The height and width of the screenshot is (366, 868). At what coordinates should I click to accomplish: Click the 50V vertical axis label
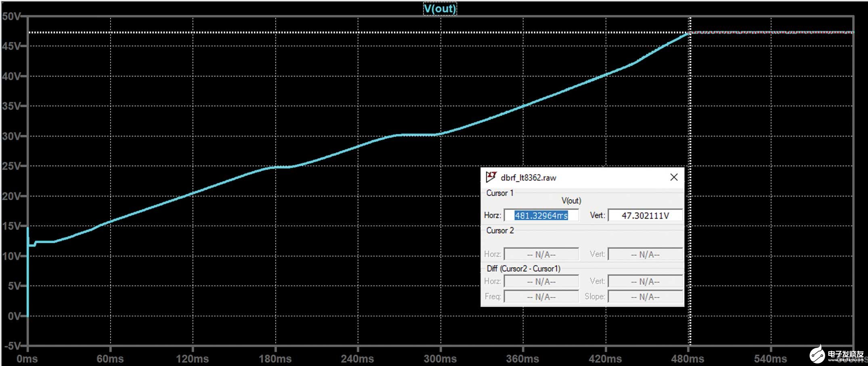pos(11,17)
